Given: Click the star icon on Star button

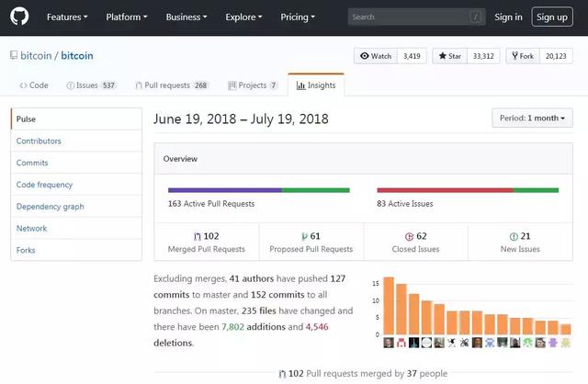Looking at the screenshot, I should pos(443,56).
